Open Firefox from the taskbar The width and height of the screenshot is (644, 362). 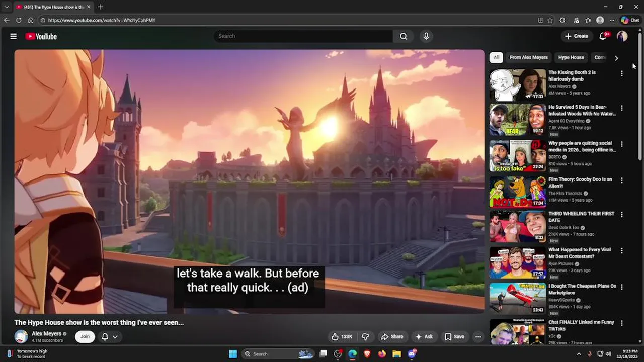pyautogui.click(x=382, y=354)
